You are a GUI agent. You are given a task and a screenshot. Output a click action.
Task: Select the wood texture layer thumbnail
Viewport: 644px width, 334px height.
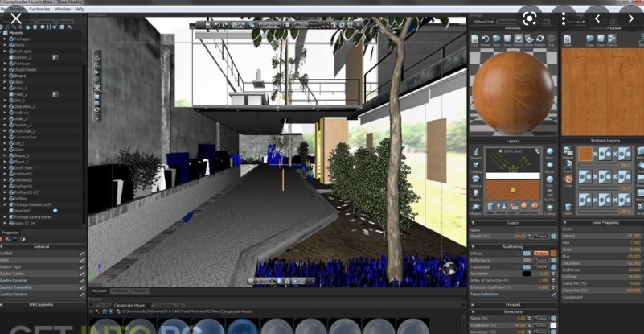point(585,154)
